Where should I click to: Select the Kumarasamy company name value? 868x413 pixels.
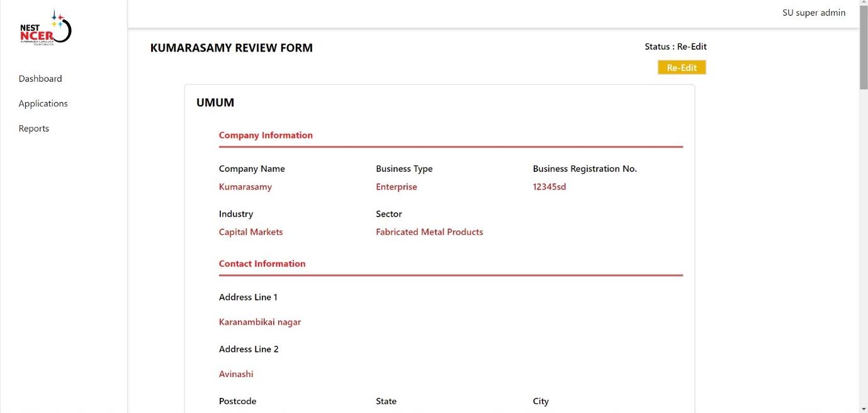pos(245,187)
